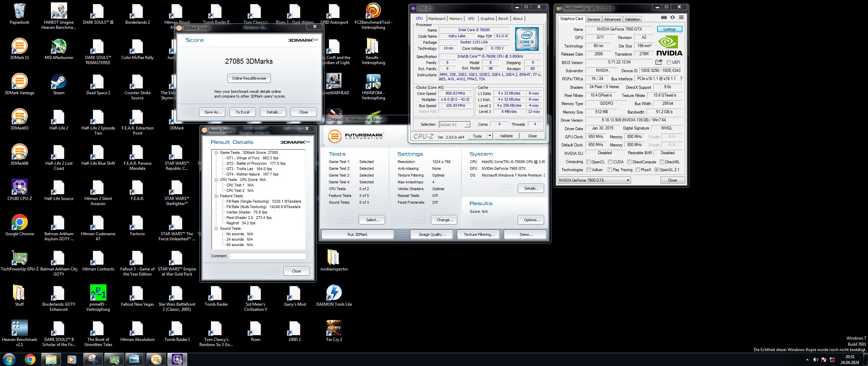
Task: Open CPU-Z Tools dropdown arrow
Action: click(490, 136)
